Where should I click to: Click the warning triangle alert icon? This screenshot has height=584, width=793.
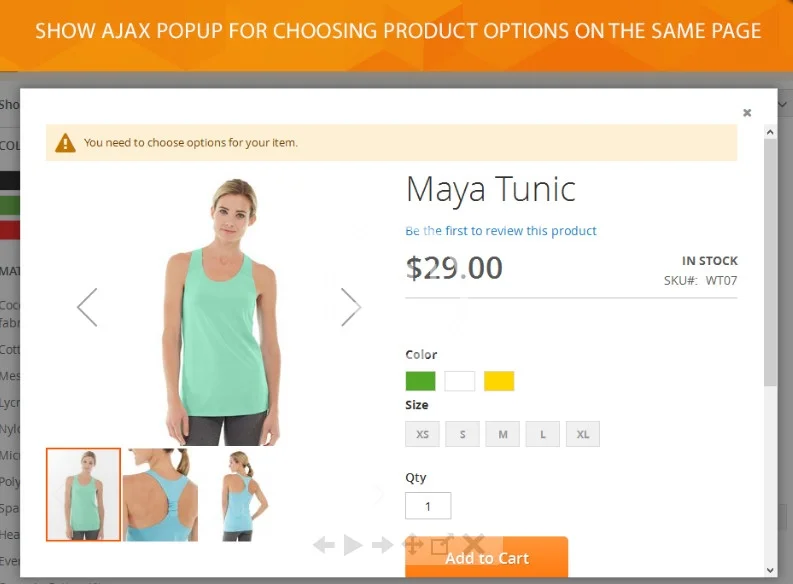pos(65,143)
